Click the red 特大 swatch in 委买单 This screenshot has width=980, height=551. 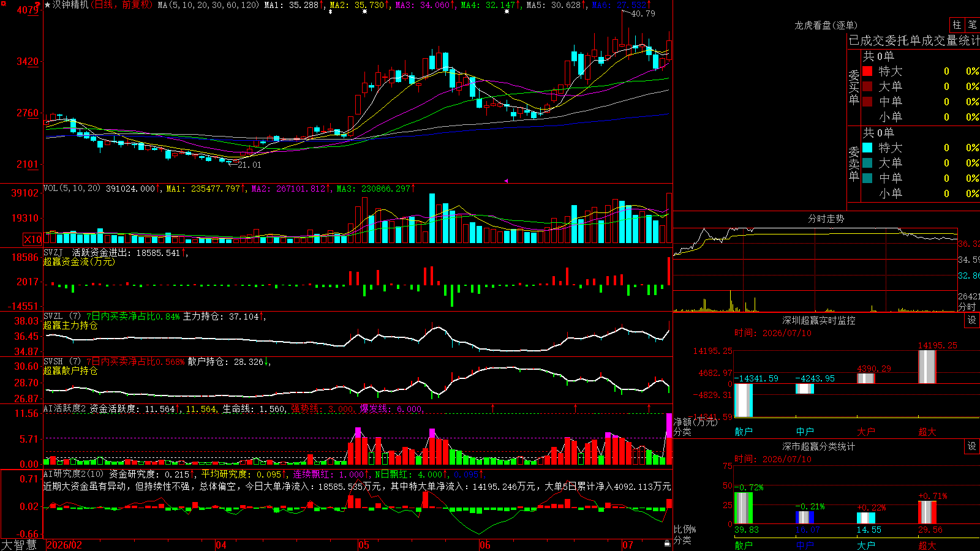[x=867, y=71]
